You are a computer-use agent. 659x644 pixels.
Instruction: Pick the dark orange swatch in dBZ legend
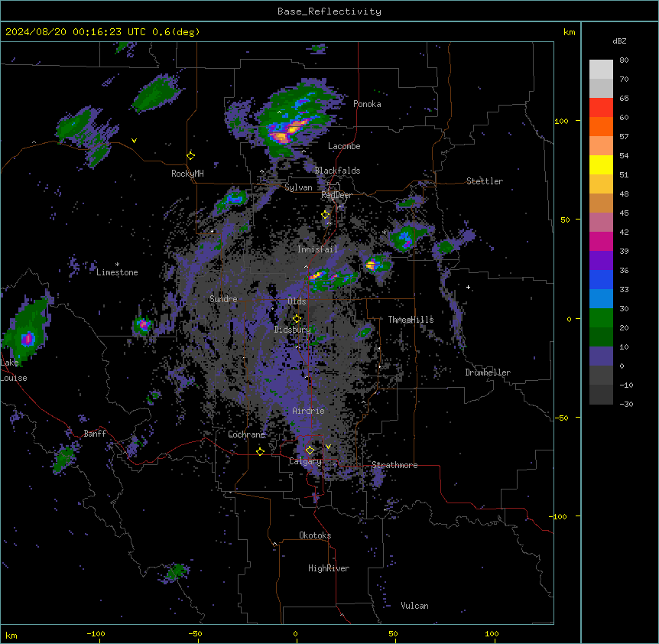pos(601,126)
